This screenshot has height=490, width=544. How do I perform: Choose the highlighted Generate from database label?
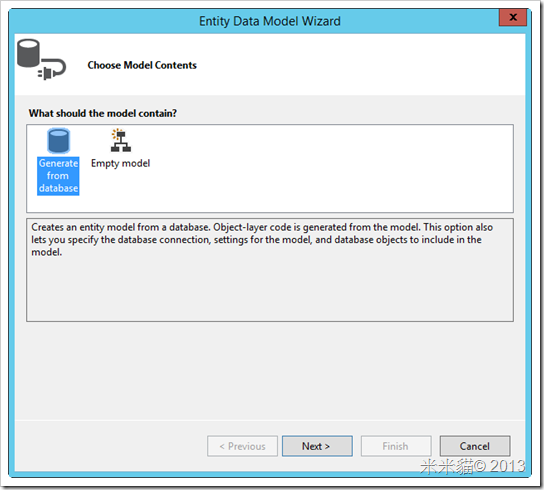tap(58, 176)
